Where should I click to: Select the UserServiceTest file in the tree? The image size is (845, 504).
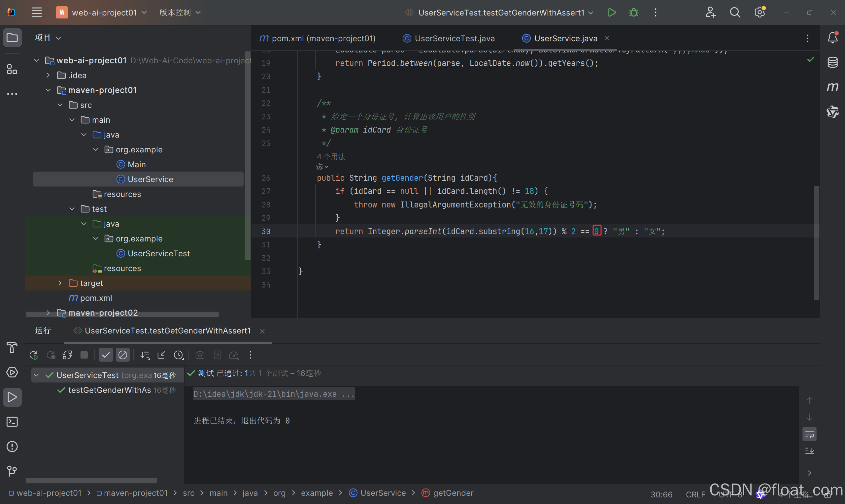click(158, 253)
